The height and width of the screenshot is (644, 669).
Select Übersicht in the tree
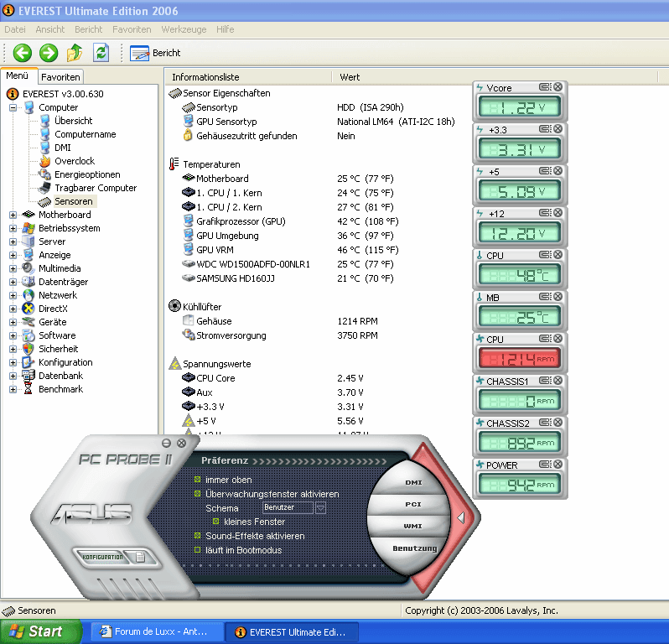pyautogui.click(x=73, y=121)
